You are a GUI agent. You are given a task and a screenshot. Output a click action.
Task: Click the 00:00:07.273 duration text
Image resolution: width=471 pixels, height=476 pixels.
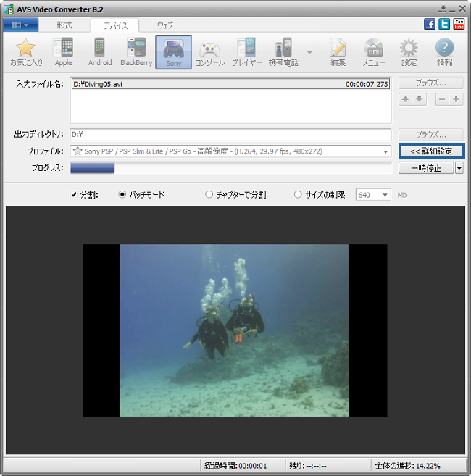pos(367,84)
